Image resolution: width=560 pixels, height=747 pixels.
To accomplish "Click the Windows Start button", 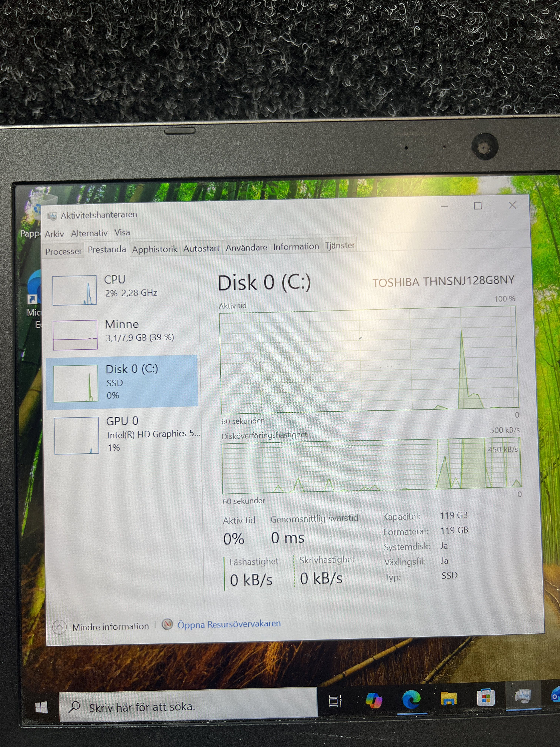I will point(41,707).
